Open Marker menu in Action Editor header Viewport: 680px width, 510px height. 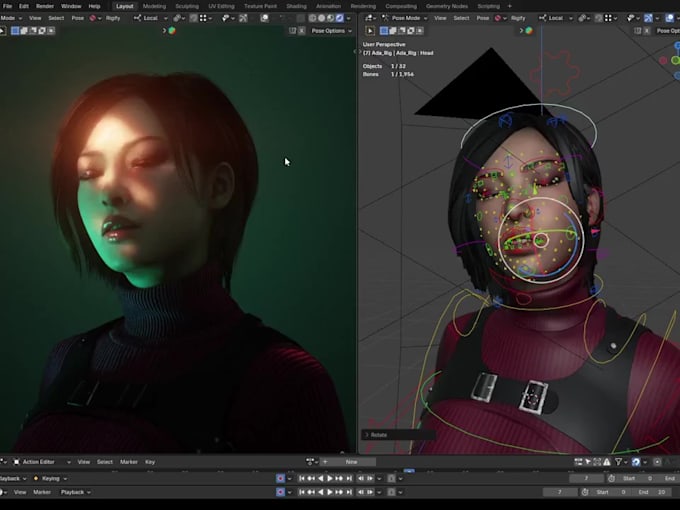tap(128, 462)
